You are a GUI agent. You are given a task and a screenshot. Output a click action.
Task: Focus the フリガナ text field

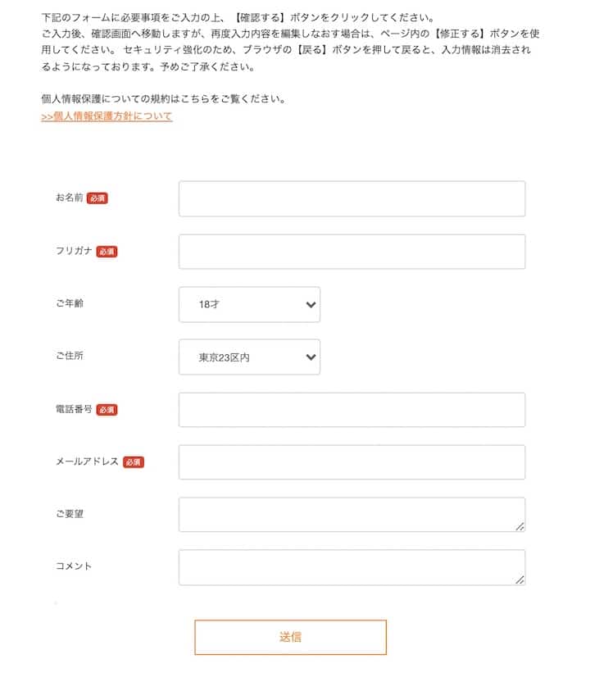pyautogui.click(x=352, y=252)
